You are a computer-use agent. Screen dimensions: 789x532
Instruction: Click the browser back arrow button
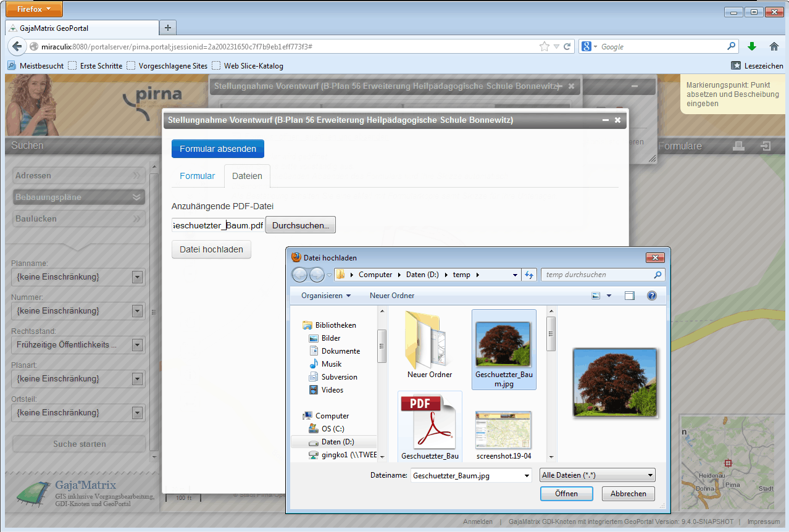pos(17,46)
